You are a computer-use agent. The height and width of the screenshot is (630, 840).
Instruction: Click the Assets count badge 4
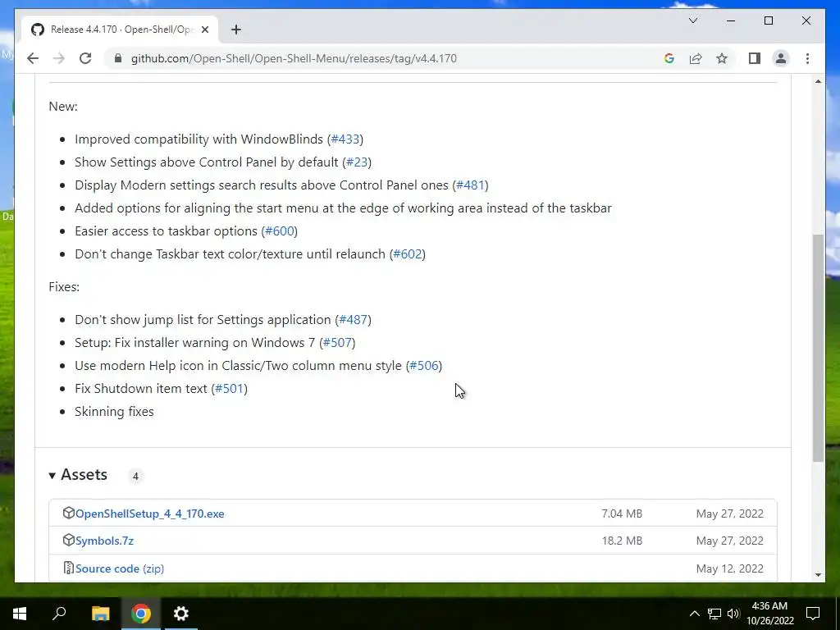(135, 476)
